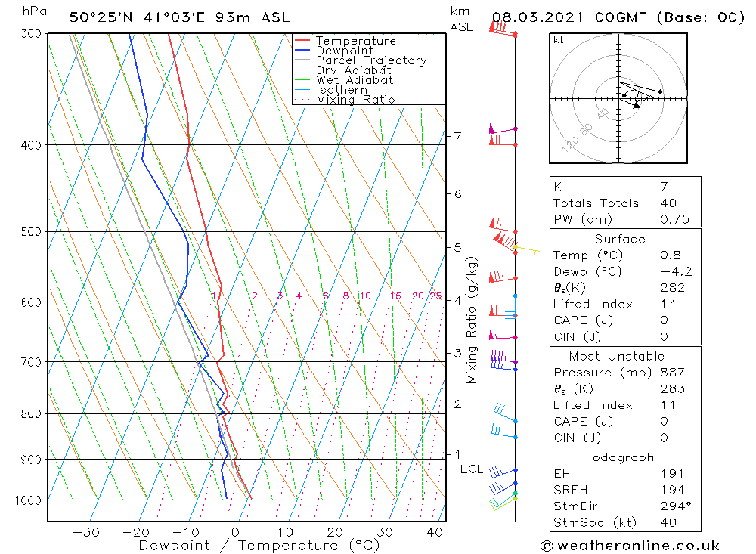The width and height of the screenshot is (756, 554).
Task: Click the red Temperature legend line swatch
Action: click(x=302, y=41)
